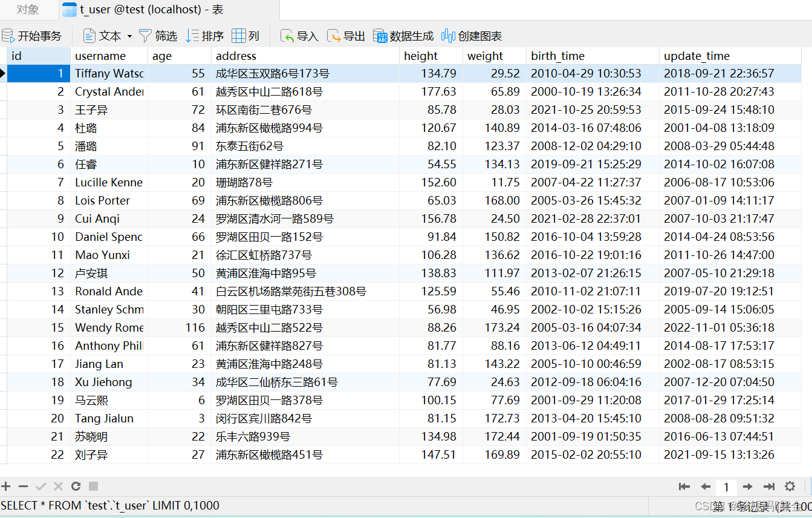
Task: Open the 列 columns tool
Action: coord(246,36)
